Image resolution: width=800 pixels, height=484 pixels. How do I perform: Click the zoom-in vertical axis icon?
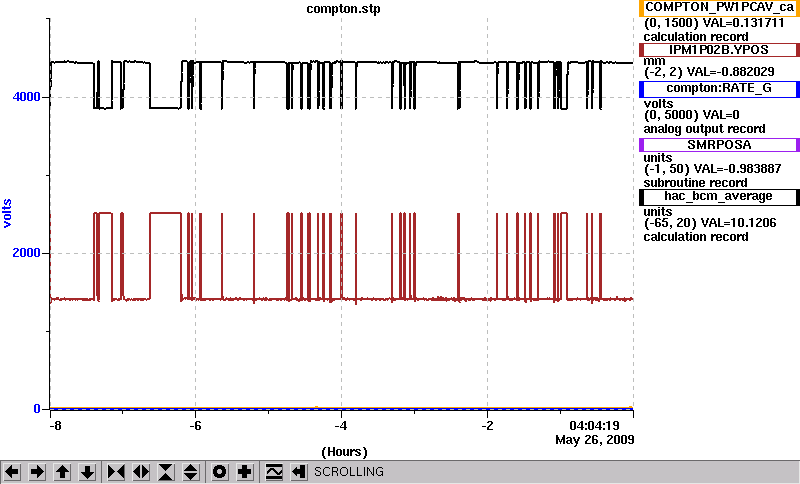click(166, 472)
